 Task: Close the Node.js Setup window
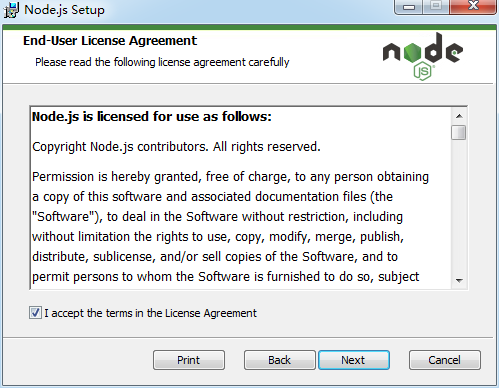point(473,7)
